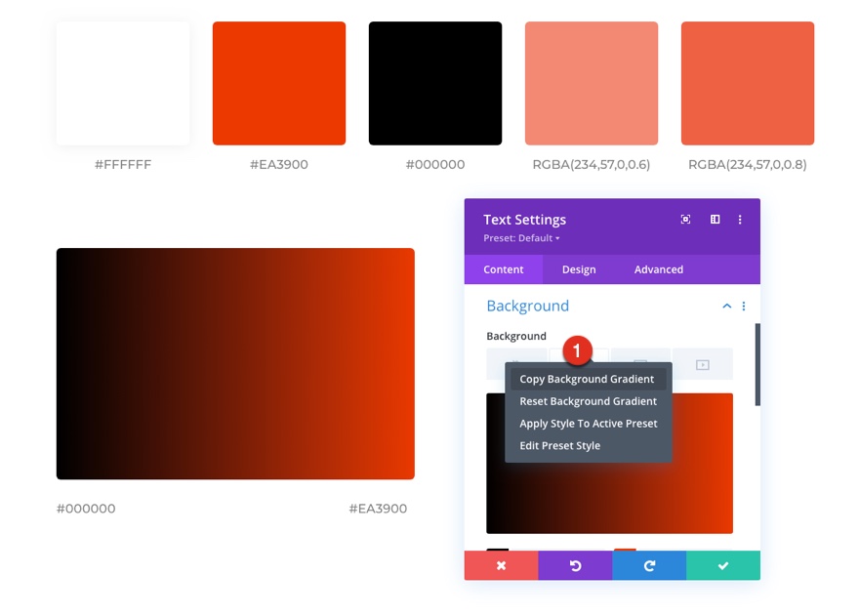Open the Background section options dots
The image size is (859, 616).
(744, 306)
